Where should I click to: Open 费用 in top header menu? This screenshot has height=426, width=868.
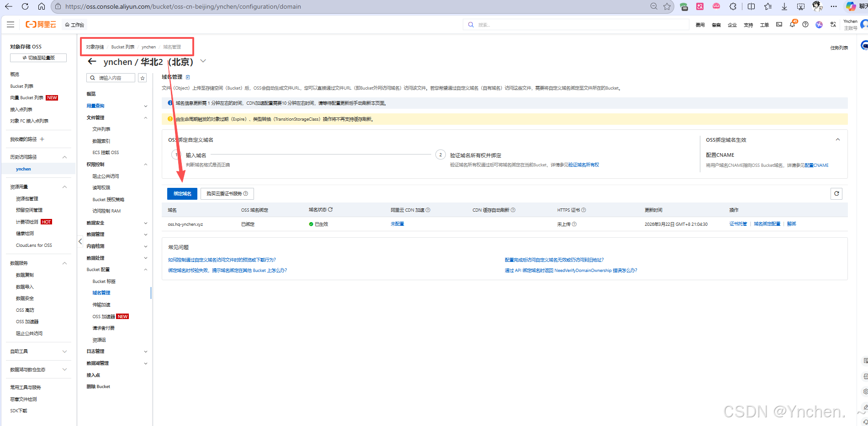(700, 25)
